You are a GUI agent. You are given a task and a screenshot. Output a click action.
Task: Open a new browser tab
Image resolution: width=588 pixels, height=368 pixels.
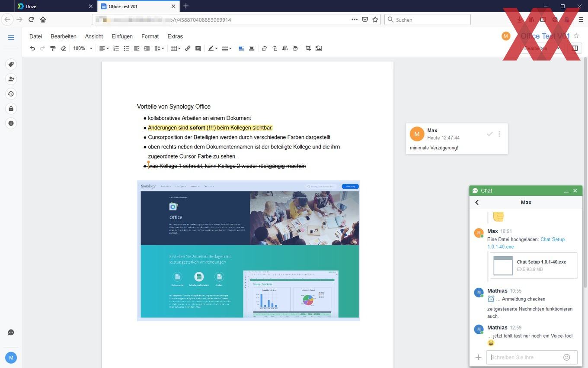186,6
